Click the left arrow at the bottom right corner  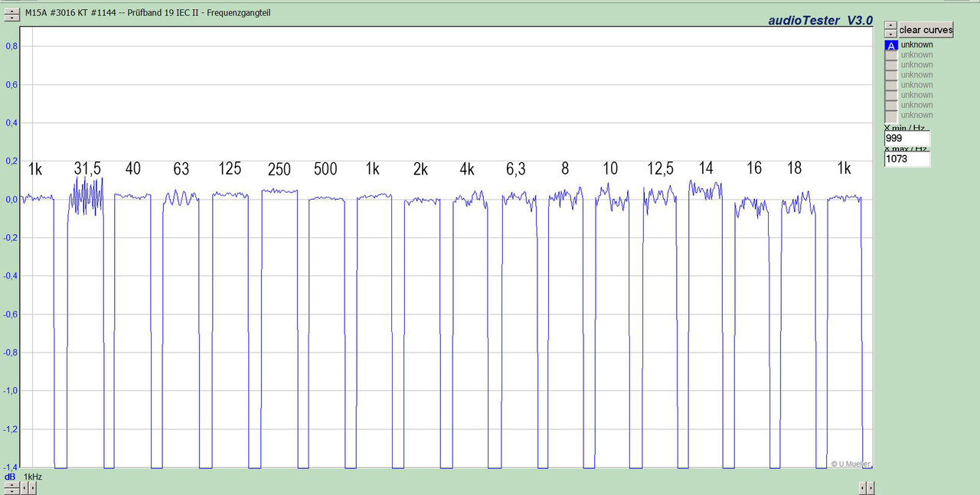(862, 488)
